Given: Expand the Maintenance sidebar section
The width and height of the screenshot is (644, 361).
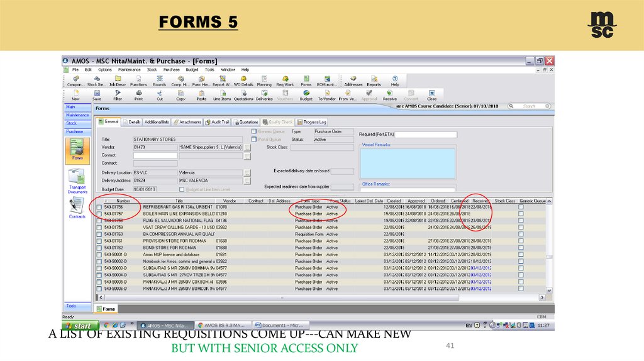Looking at the screenshot, I should coord(77,115).
